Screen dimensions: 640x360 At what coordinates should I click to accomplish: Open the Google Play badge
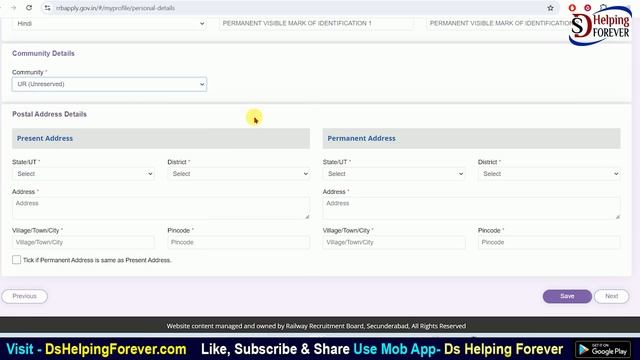pyautogui.click(x=603, y=349)
